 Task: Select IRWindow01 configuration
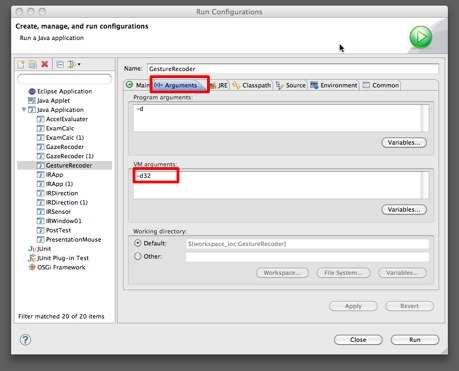[x=64, y=221]
